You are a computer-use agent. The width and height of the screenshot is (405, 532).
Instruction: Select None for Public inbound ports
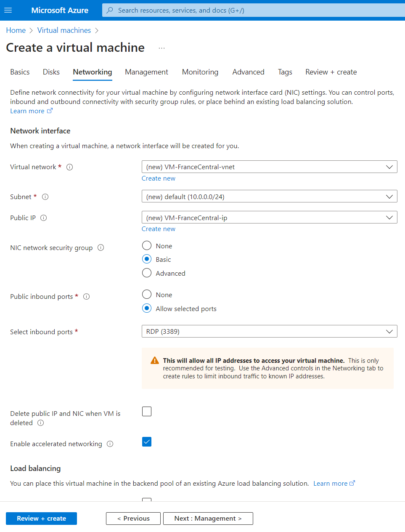147,294
